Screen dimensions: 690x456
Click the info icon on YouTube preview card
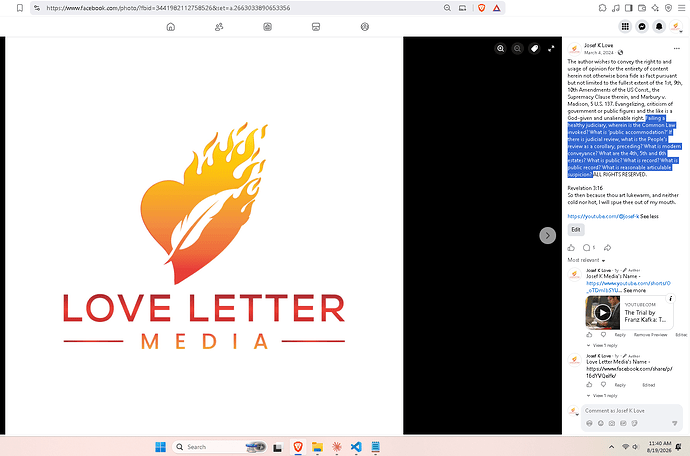(x=671, y=298)
